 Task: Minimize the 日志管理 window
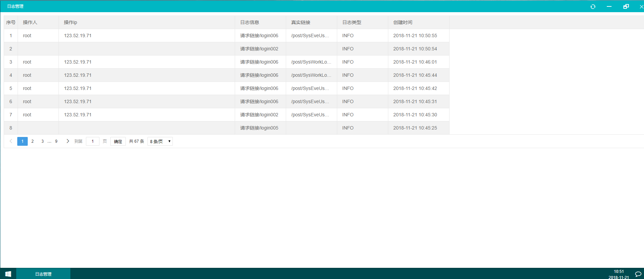pyautogui.click(x=609, y=7)
